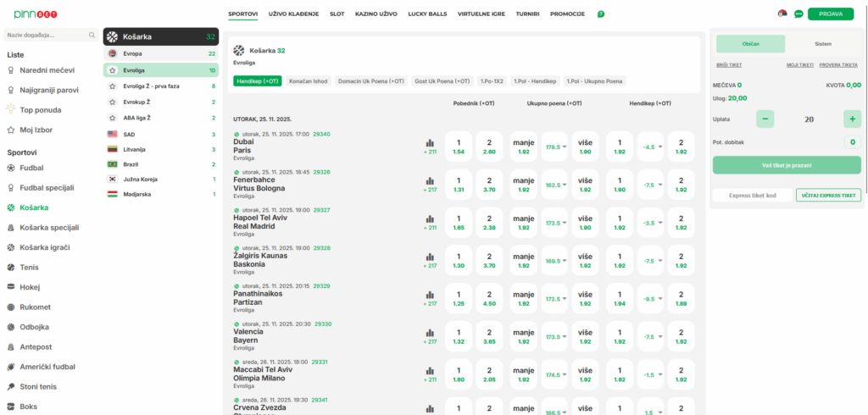Viewport: 868px width, 415px height.
Task: Click the SAD flag icon
Action: point(112,134)
